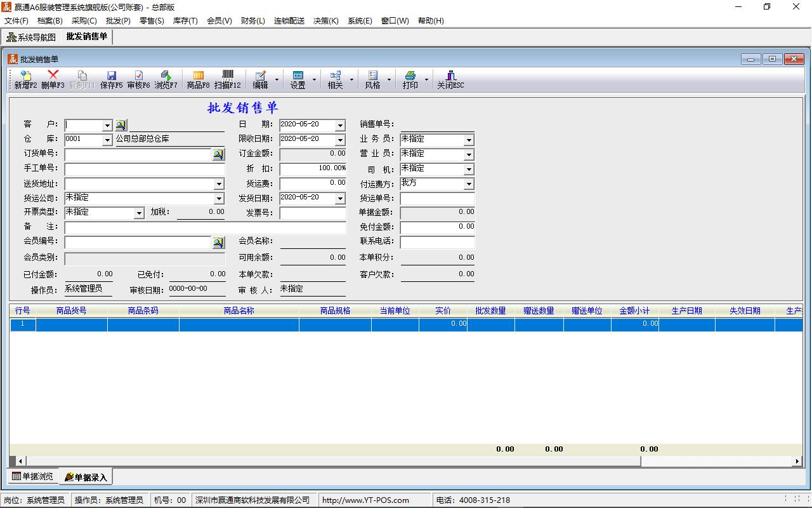Switch to the 单据浏览 tab
This screenshot has width=812, height=508.
pyautogui.click(x=33, y=476)
